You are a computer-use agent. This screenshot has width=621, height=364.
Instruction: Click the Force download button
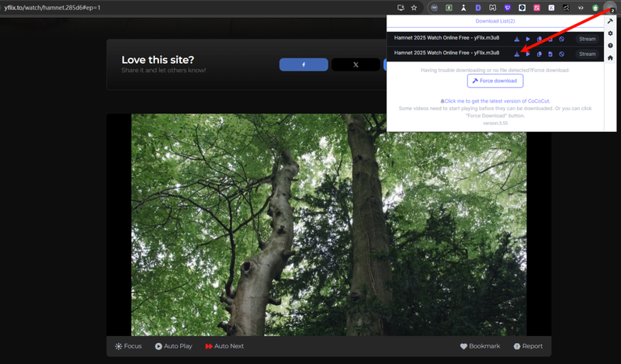pyautogui.click(x=495, y=81)
